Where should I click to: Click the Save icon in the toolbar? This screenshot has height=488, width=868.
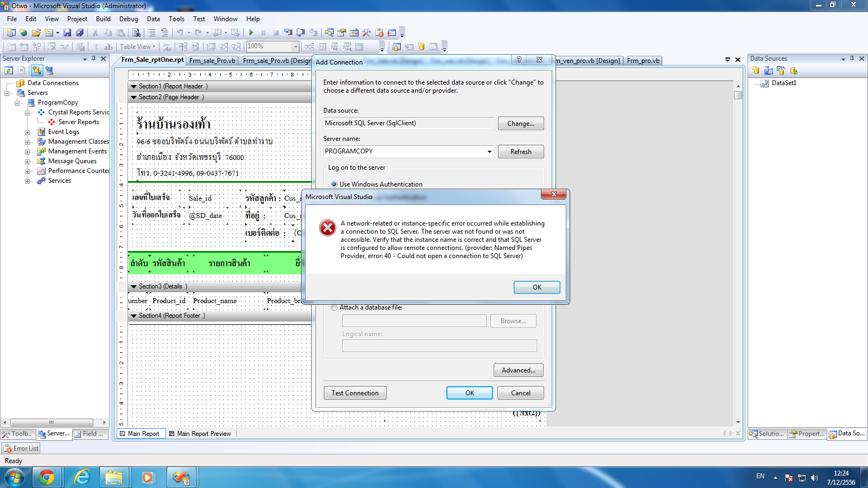[67, 33]
